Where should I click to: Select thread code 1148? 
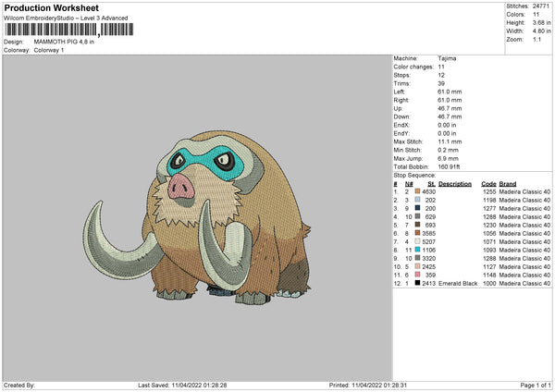click(489, 275)
